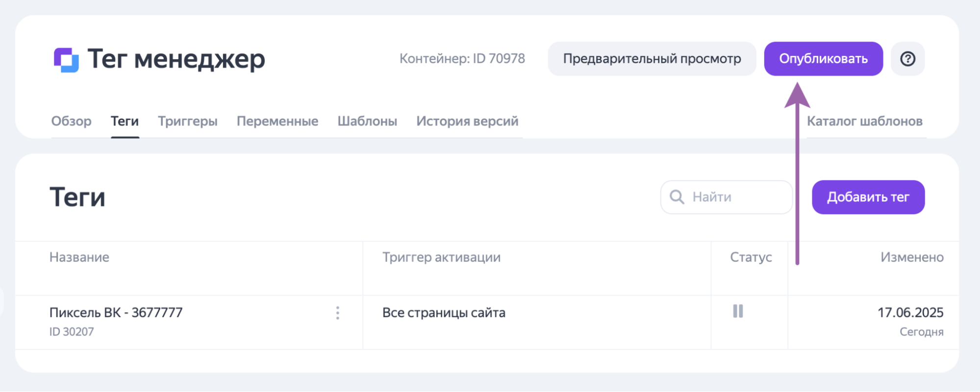The width and height of the screenshot is (980, 392).
Task: Open Предварительный просмотр
Action: click(652, 59)
